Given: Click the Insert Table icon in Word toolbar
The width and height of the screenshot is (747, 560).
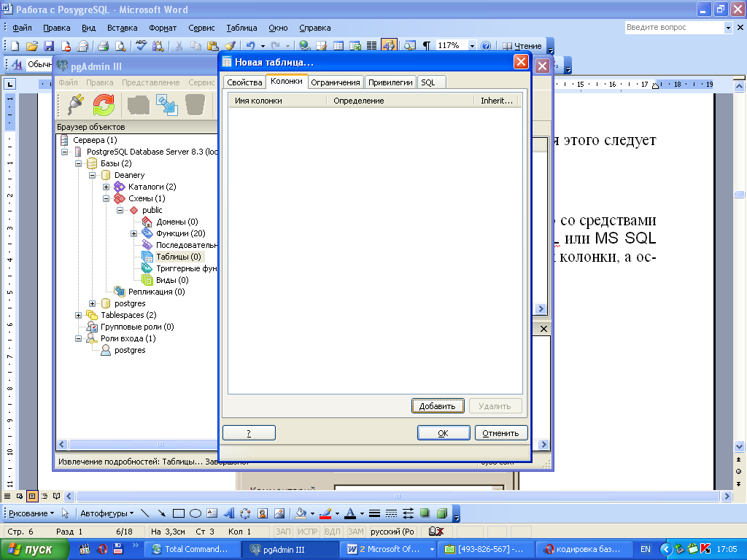Looking at the screenshot, I should [338, 46].
